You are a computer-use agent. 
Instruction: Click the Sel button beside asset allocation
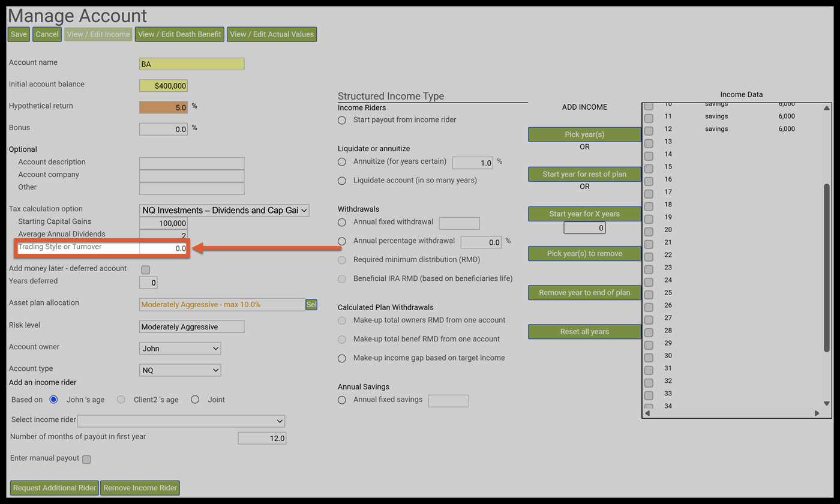[x=311, y=305]
